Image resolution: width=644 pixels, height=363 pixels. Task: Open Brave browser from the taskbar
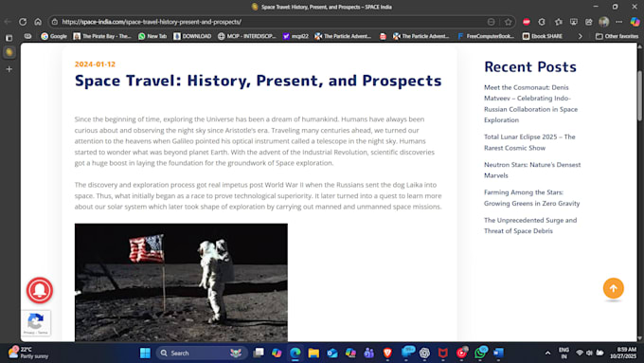[x=387, y=354]
